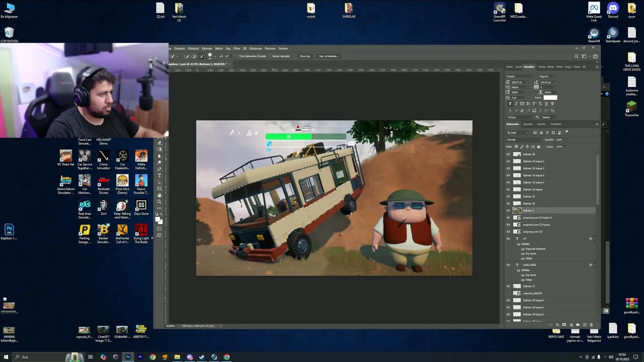Enable Tüm Katmanları Örnekle checkbox
The image size is (644, 362).
[x=237, y=56]
